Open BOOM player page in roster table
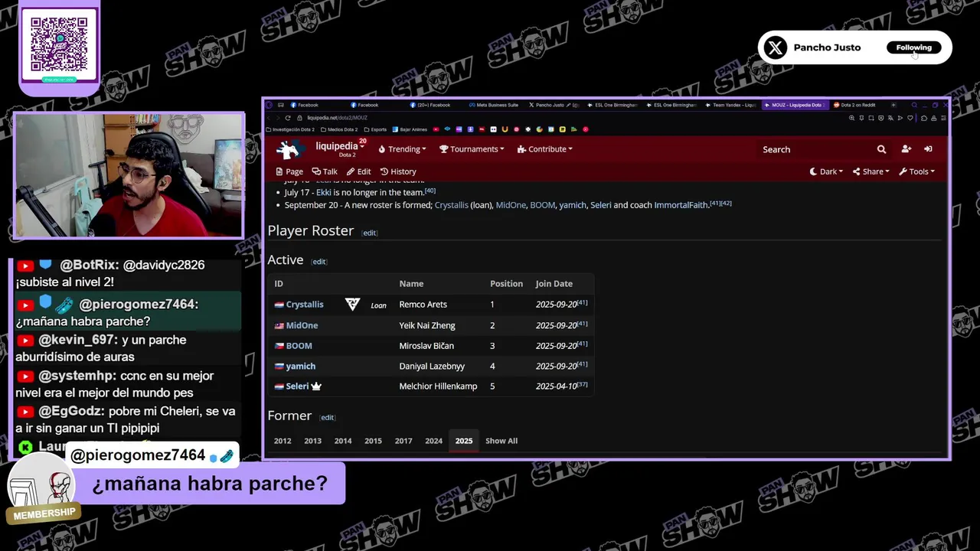Screen dimensions: 980x551 299,346
